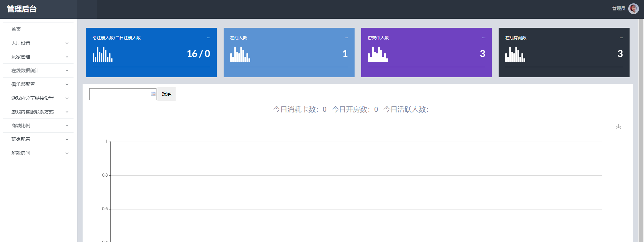Click 在线房间数 card title
Image resolution: width=644 pixels, height=242 pixels.
516,38
